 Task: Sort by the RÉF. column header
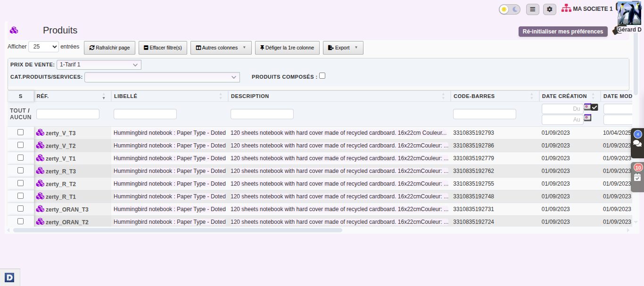coord(72,96)
